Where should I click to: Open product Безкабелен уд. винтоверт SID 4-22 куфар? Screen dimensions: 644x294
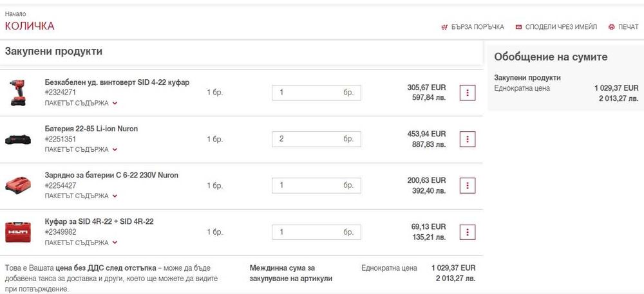pos(117,82)
